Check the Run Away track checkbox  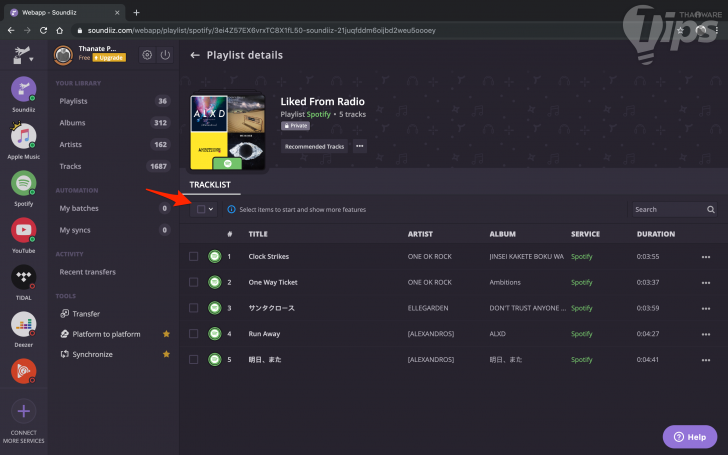point(194,333)
